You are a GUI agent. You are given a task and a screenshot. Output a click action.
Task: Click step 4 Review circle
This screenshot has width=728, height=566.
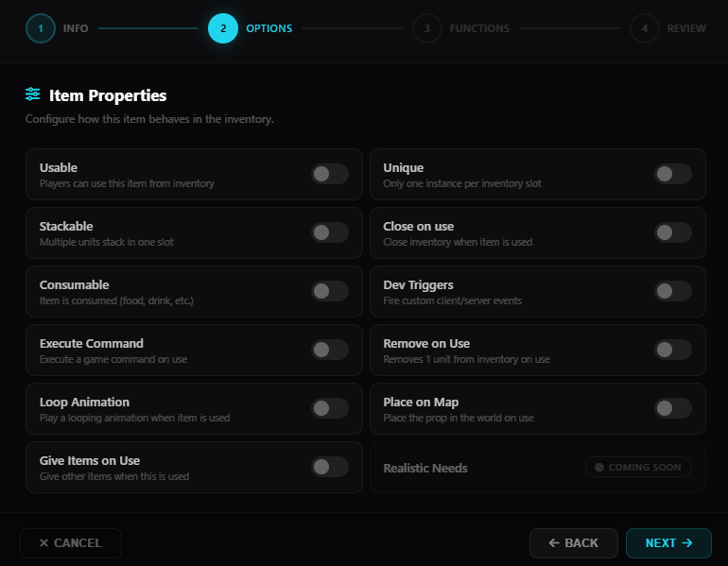[645, 28]
